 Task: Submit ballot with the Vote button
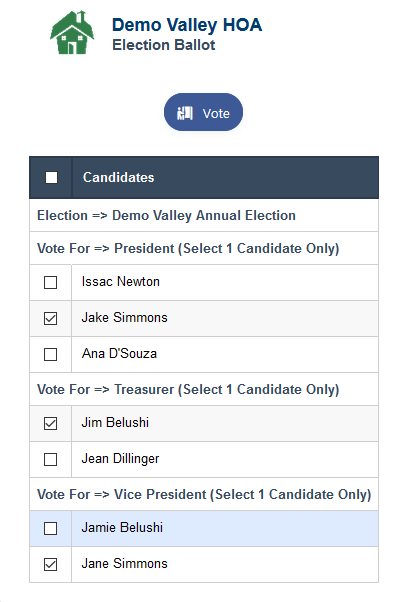click(x=203, y=112)
